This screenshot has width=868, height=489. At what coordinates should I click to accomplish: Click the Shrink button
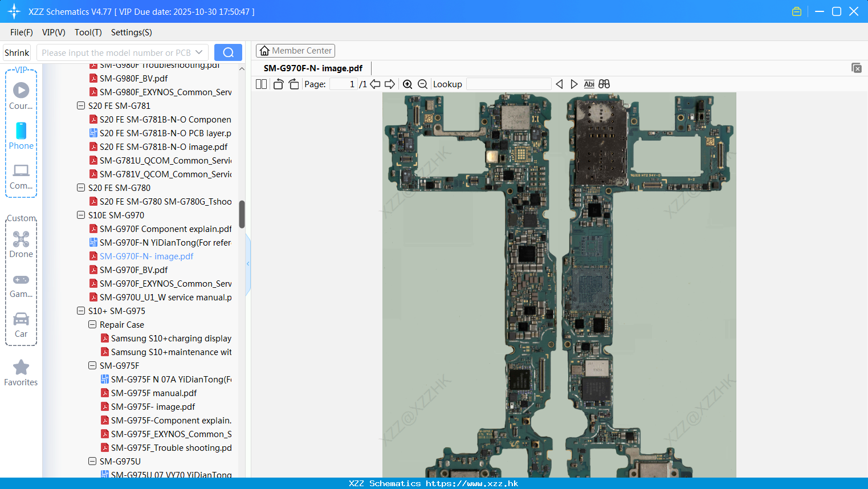click(x=17, y=52)
